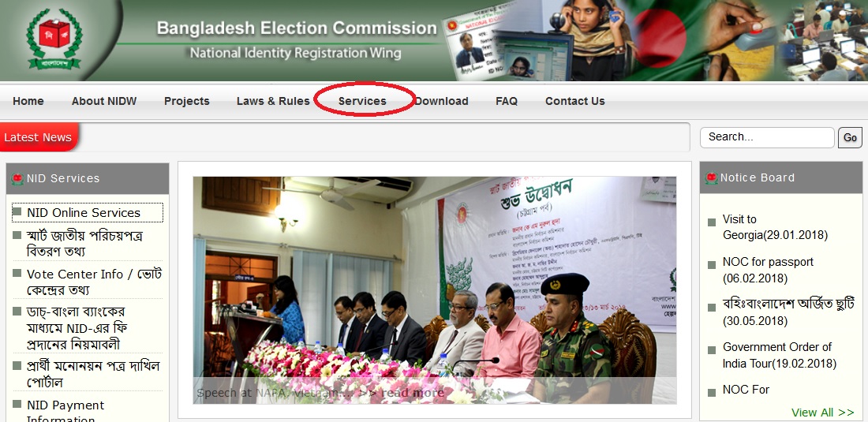The width and height of the screenshot is (868, 422).
Task: Click bullet square beside NOC for passport
Action: pos(712,266)
